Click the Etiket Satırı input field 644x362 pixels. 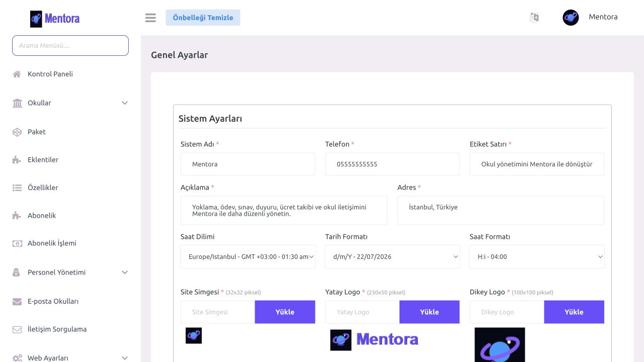pyautogui.click(x=537, y=164)
